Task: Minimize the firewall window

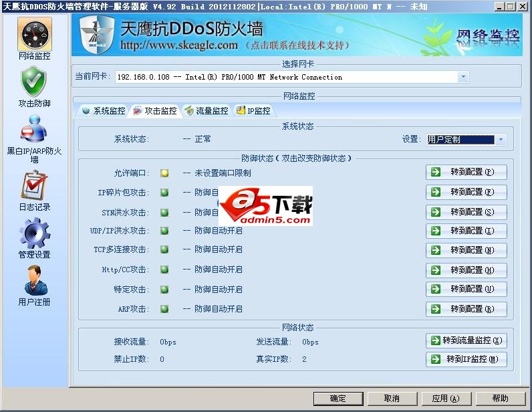Action: 499,7
